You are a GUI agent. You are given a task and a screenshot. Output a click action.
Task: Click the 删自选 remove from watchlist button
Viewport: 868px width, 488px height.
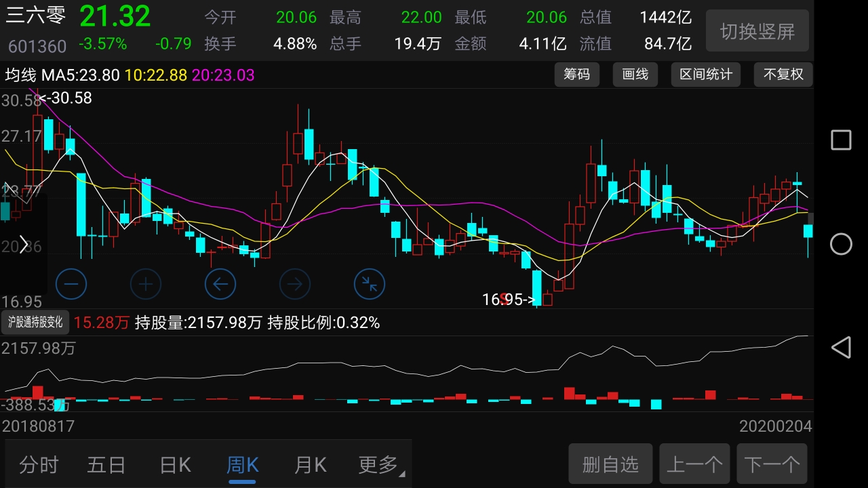point(610,464)
